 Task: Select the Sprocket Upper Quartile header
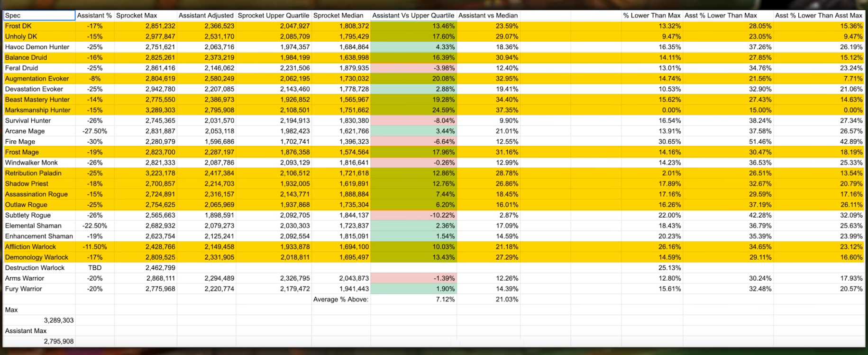(274, 15)
